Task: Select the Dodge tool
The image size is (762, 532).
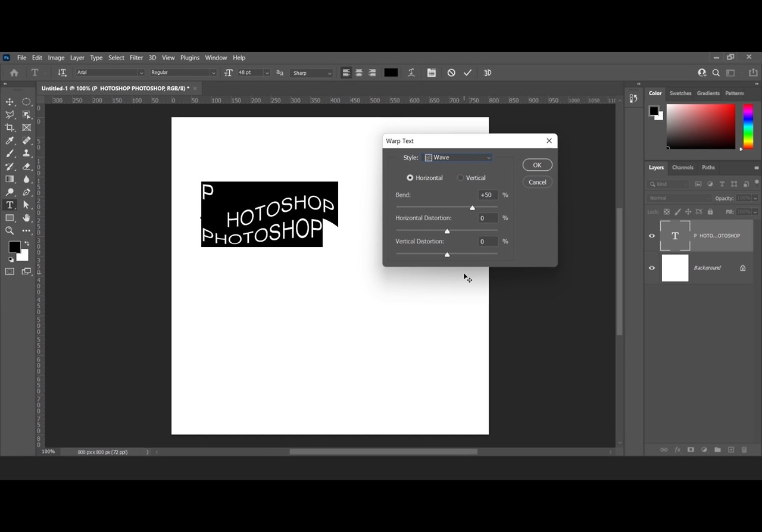Action: click(10, 192)
